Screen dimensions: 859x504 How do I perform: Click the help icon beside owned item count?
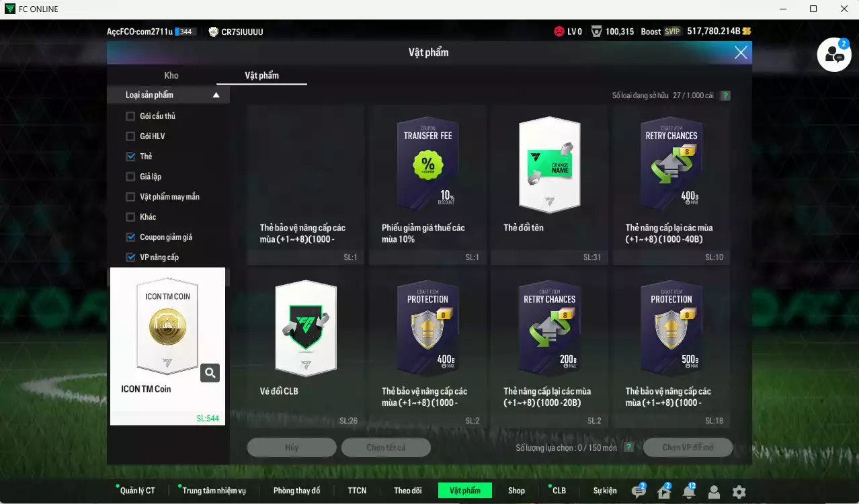point(725,95)
